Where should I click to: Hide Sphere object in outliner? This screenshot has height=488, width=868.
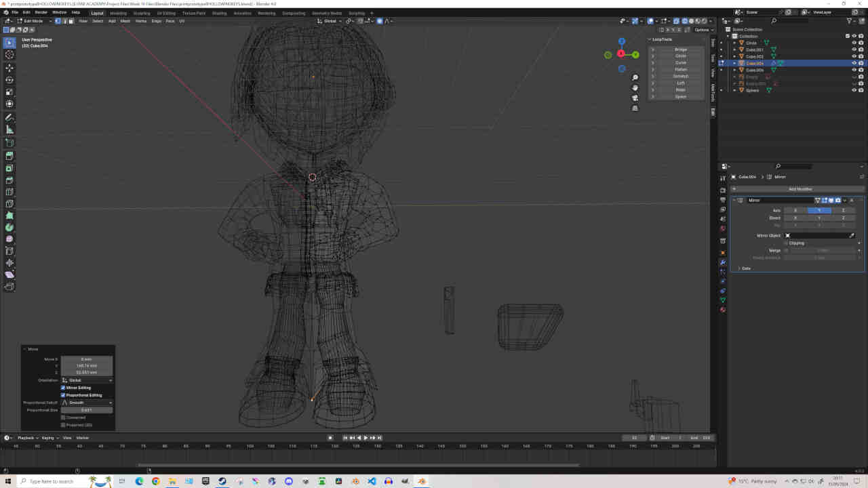tap(854, 90)
